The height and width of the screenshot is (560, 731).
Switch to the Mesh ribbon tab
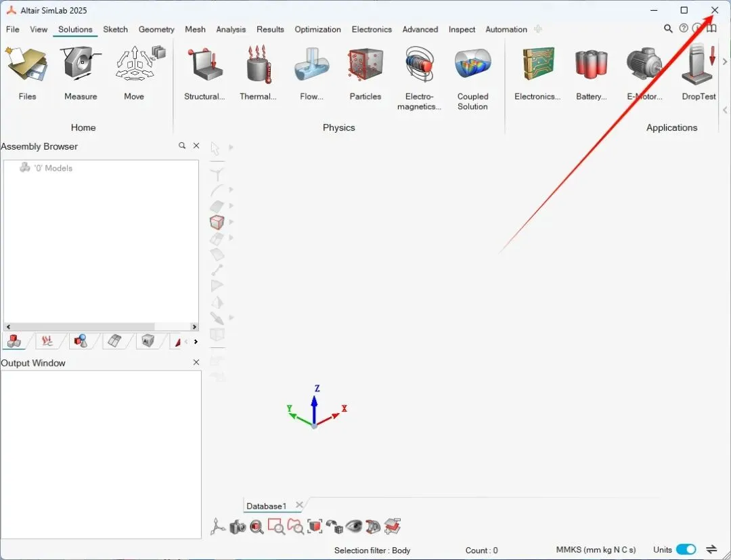point(195,29)
